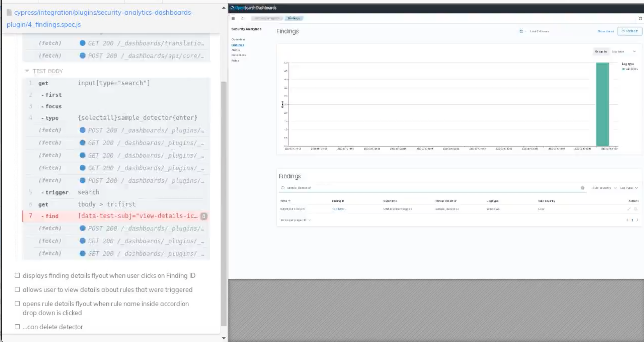This screenshot has width=644, height=342.
Task: Open Detectors in Security Analytics sidebar
Action: (x=238, y=55)
